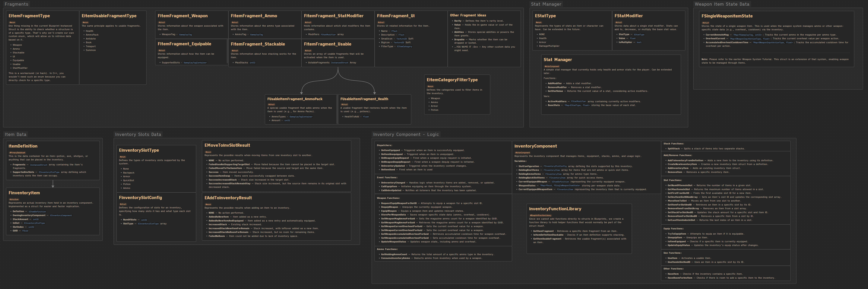Select the Stat Manager group label

coord(546,4)
